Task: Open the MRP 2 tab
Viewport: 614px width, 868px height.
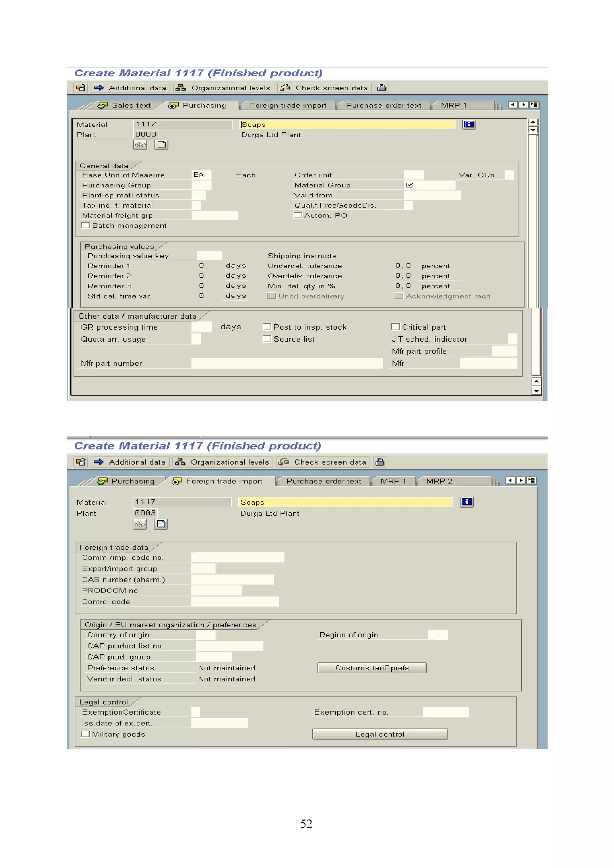Action: [439, 481]
